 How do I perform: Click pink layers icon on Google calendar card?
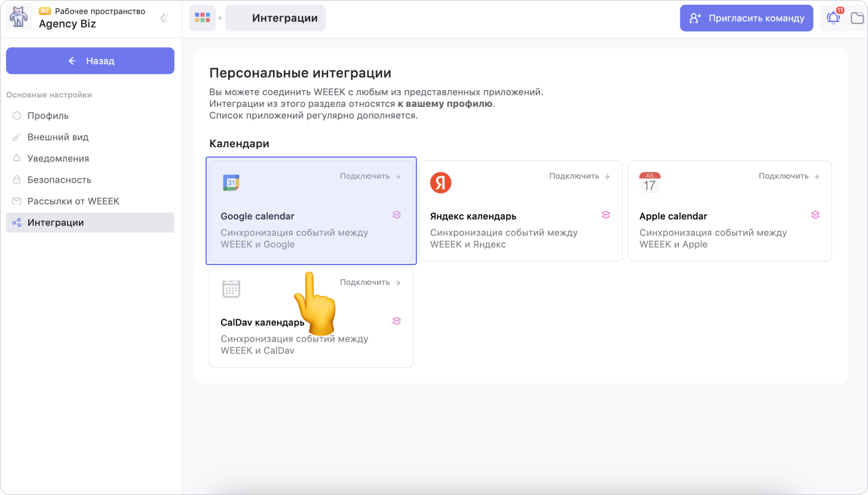(397, 215)
